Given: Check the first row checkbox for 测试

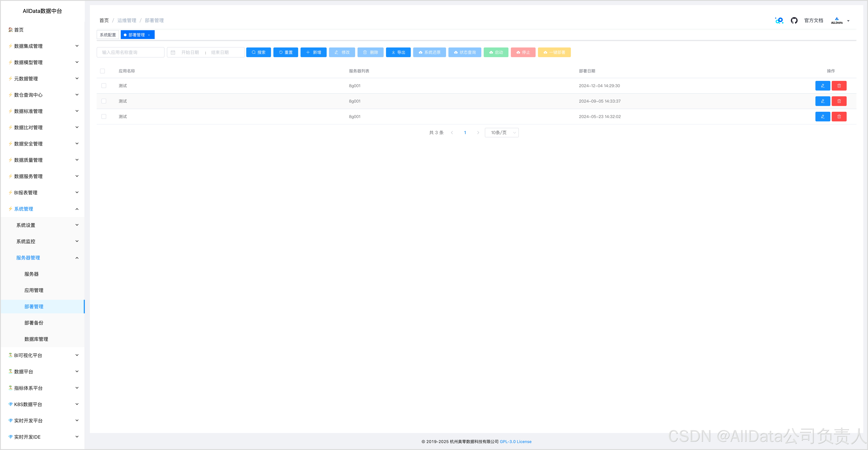Looking at the screenshot, I should click(x=104, y=86).
